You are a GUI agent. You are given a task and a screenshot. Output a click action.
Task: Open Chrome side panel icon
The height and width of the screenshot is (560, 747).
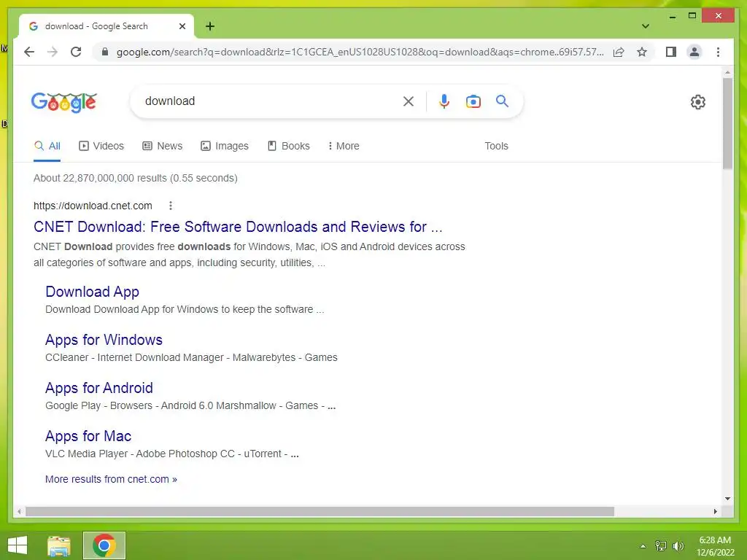[671, 52]
